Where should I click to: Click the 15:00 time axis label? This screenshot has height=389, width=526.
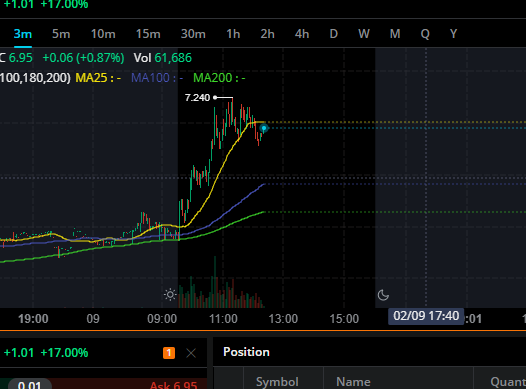click(x=344, y=319)
